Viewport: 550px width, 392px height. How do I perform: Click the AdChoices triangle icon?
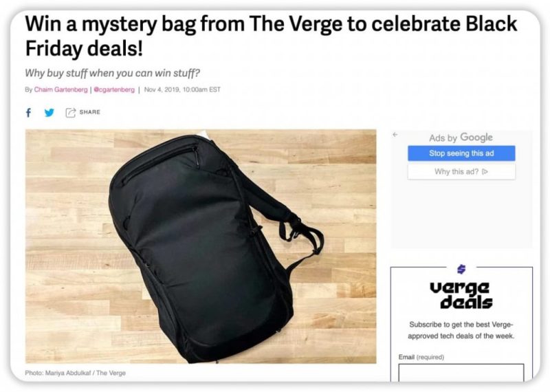[485, 172]
